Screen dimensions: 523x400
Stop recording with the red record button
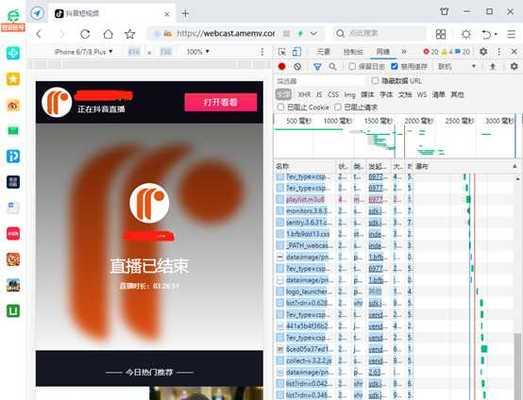(282, 66)
